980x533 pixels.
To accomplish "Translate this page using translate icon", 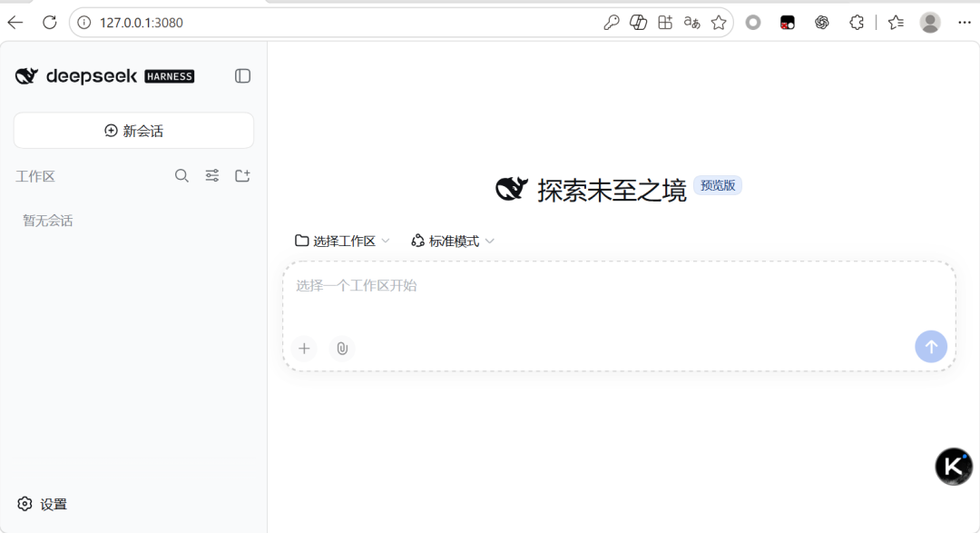I will tap(691, 23).
